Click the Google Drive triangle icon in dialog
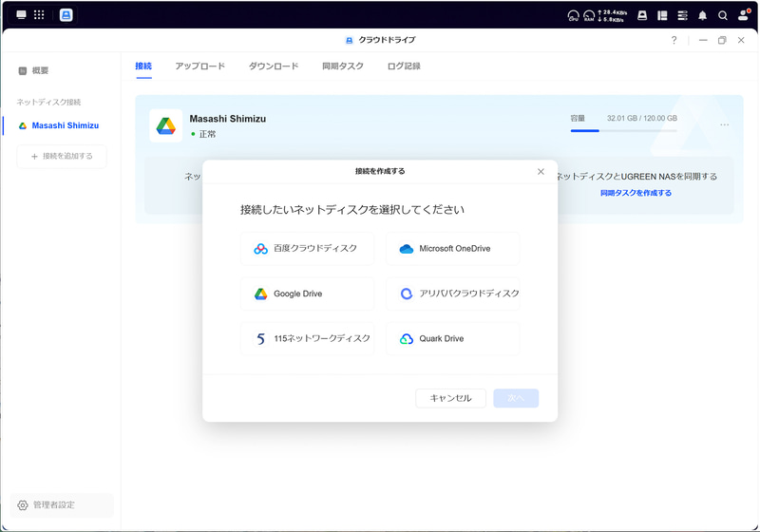 pyautogui.click(x=260, y=294)
